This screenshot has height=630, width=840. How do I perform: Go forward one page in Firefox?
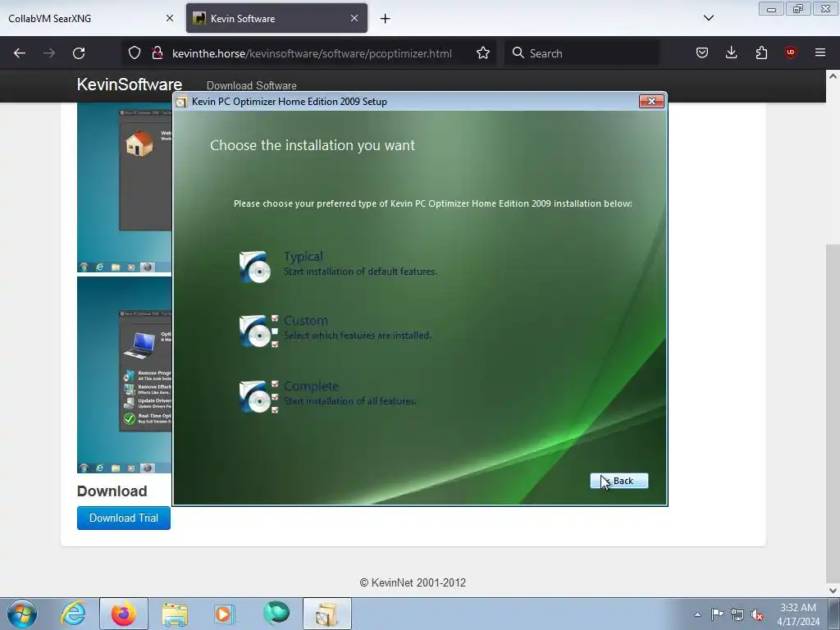coord(48,53)
